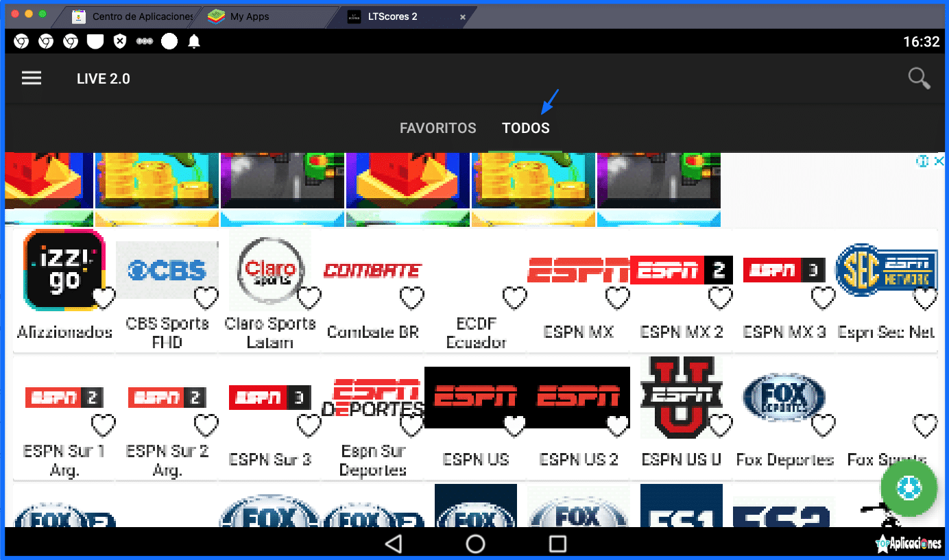Tap the Android home circle button
Viewport: 949px width, 560px height.
[x=475, y=544]
